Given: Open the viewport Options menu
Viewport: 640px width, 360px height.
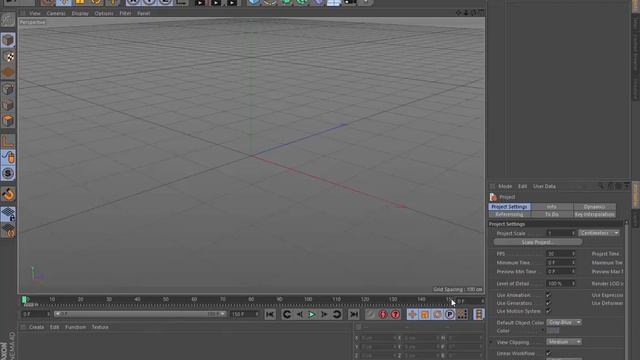Looking at the screenshot, I should [104, 13].
